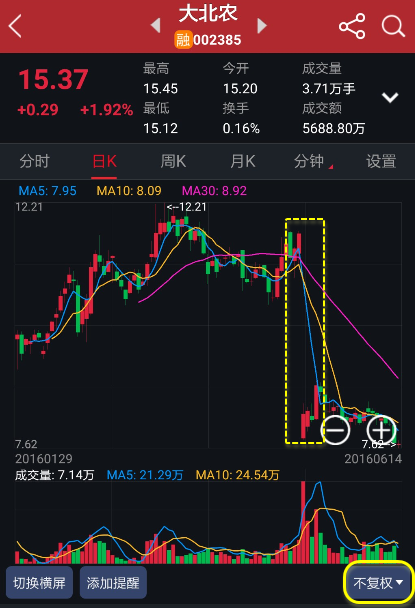Tap the 今开 value 15.20

point(240,89)
